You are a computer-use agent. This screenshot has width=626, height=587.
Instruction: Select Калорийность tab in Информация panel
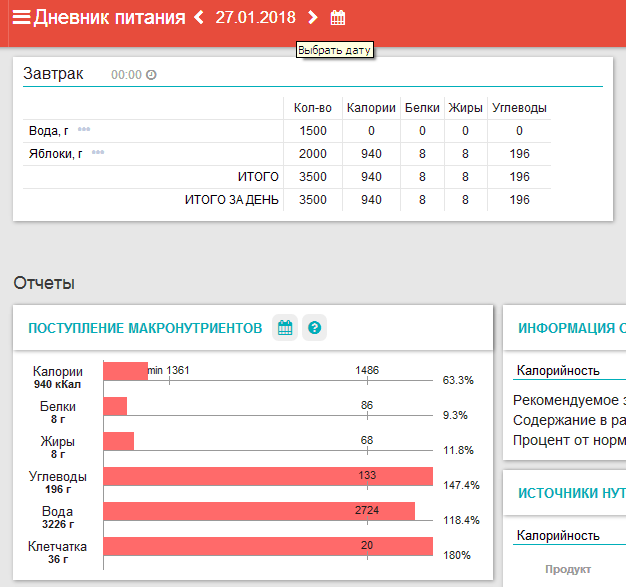pyautogui.click(x=558, y=371)
